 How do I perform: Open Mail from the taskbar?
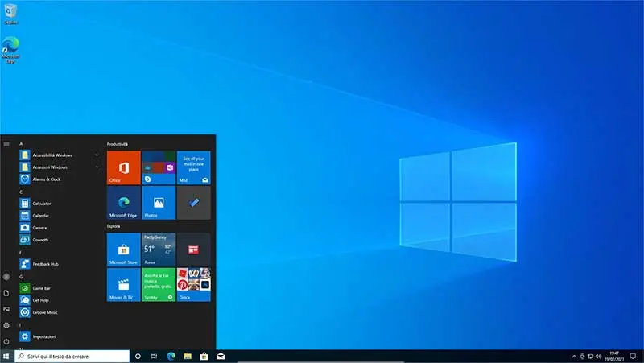click(x=221, y=356)
